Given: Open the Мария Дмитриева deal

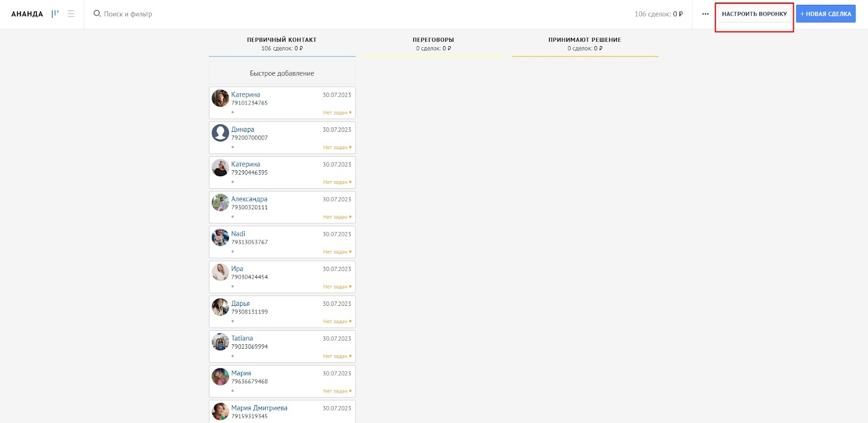Looking at the screenshot, I should (259, 408).
